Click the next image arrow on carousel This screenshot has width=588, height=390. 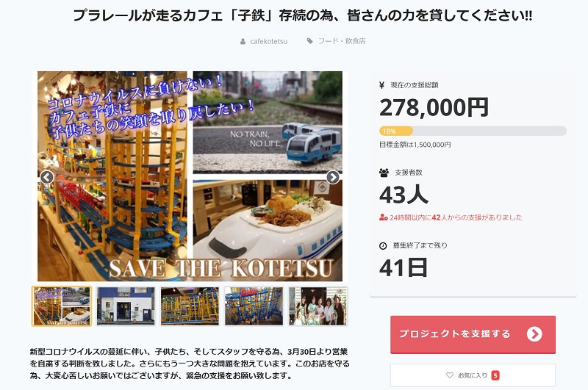333,177
